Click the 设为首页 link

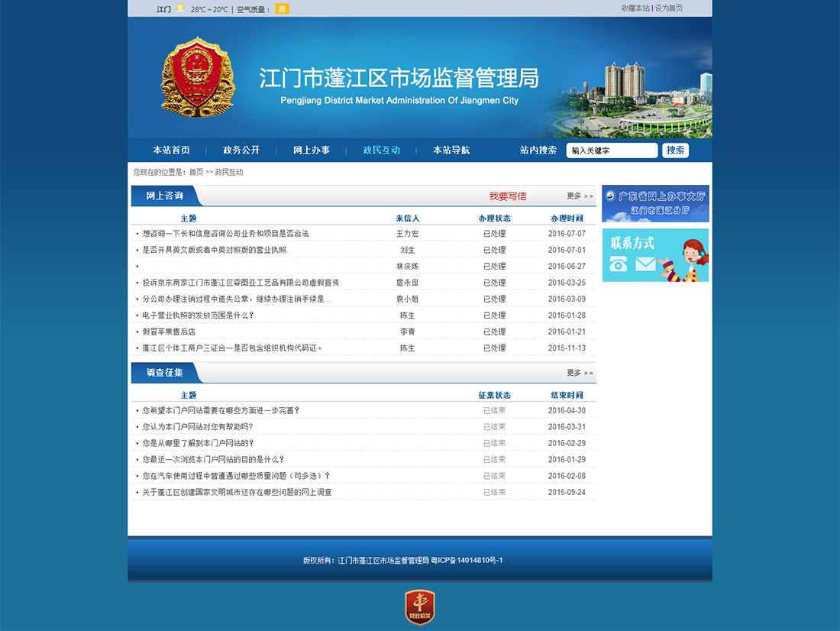tap(669, 8)
